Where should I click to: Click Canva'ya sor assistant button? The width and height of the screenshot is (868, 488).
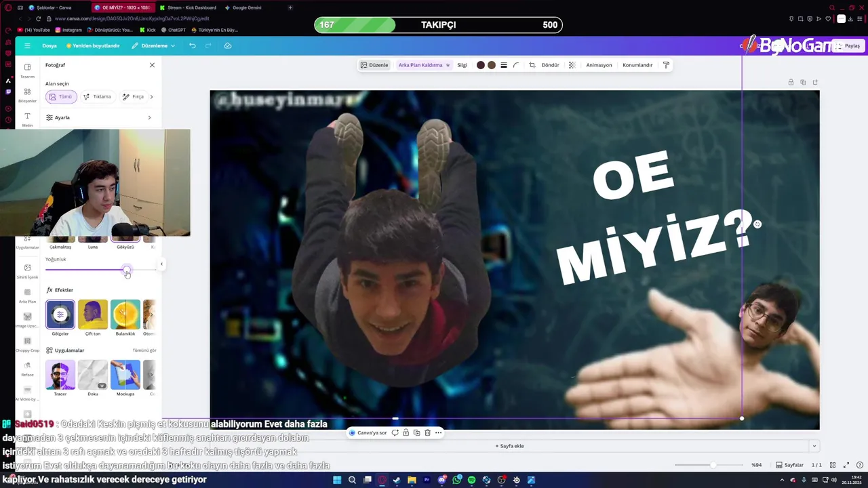pos(369,432)
